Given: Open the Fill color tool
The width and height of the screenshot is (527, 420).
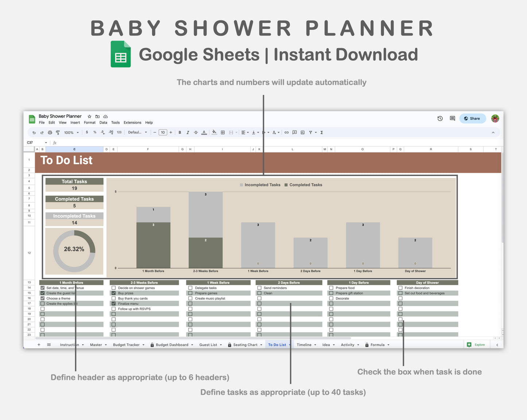Looking at the screenshot, I should [214, 132].
